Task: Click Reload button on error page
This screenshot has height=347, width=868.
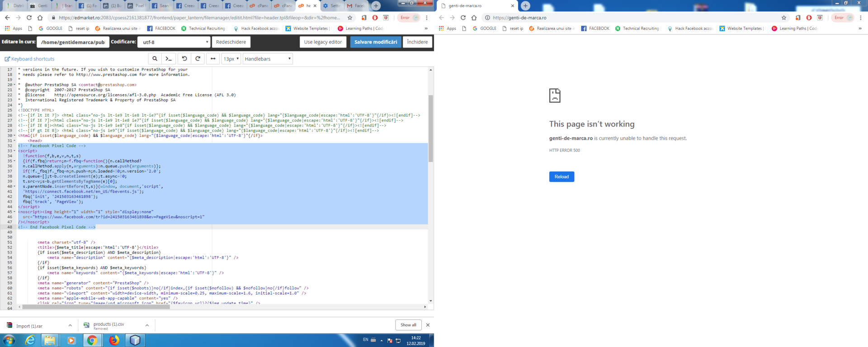Action: (x=561, y=177)
